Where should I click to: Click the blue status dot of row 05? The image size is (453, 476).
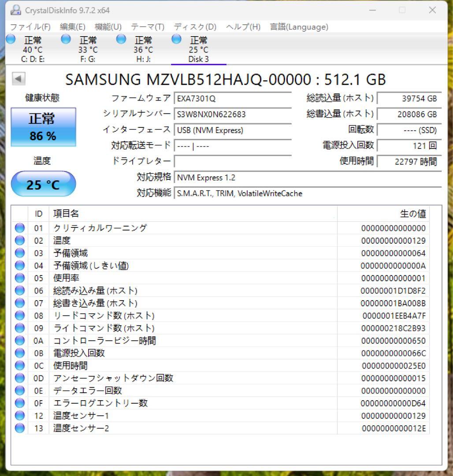(20, 278)
